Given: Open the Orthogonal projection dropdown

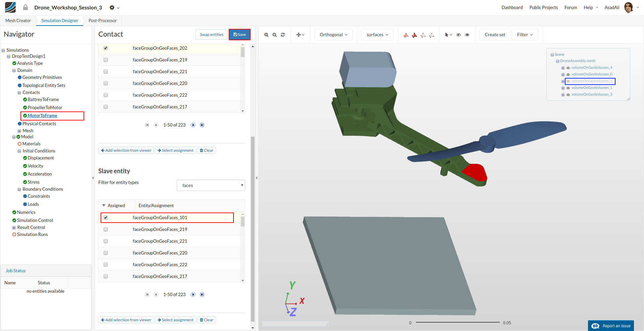Looking at the screenshot, I should 333,35.
